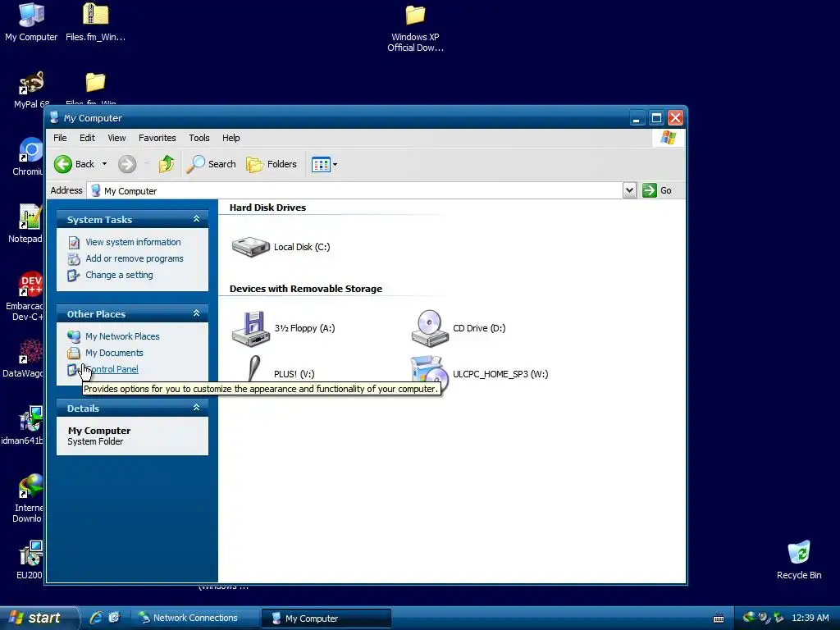Click the grayed Forward arrow button
Image resolution: width=840 pixels, height=630 pixels.
click(x=127, y=164)
